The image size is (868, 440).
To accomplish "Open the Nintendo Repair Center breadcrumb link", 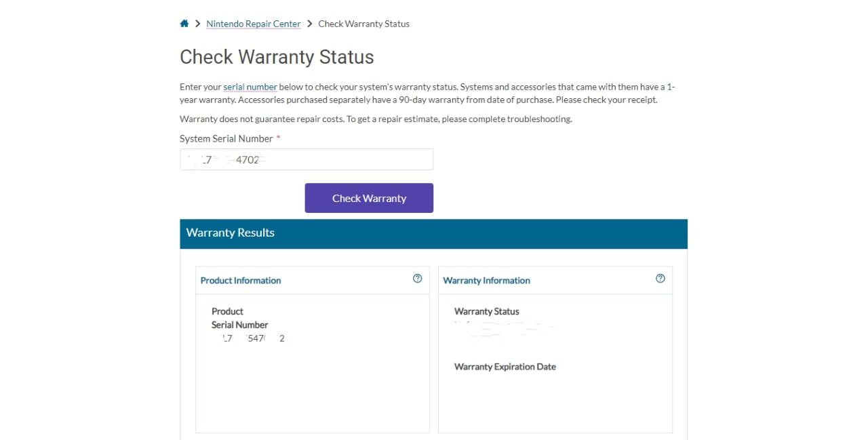I will point(254,24).
